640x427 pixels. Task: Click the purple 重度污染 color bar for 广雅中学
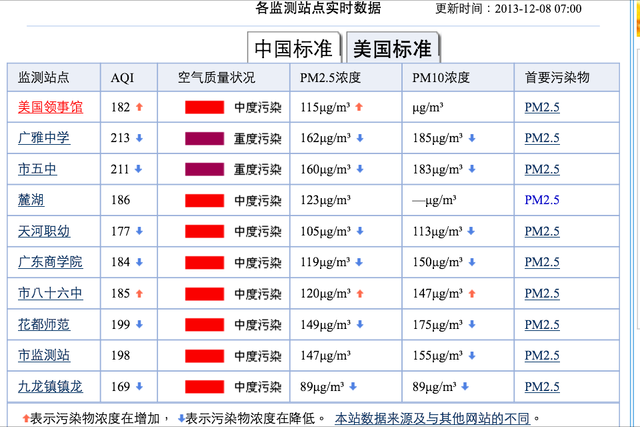[x=204, y=137]
